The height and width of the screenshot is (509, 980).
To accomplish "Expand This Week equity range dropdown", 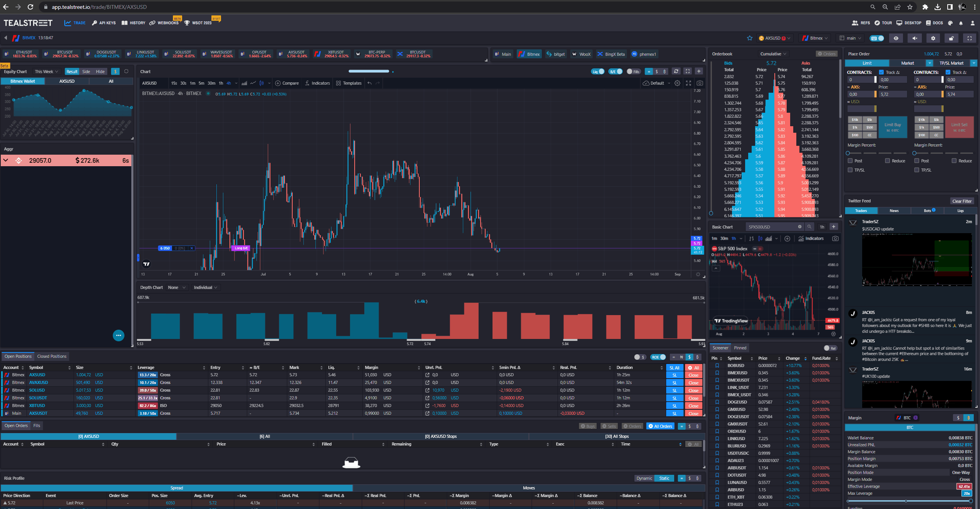I will (46, 72).
